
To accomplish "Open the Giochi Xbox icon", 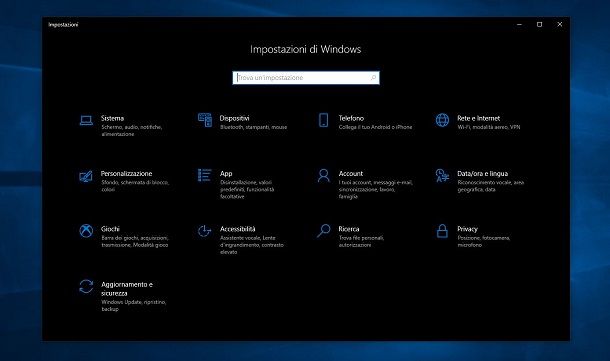I will 86,231.
